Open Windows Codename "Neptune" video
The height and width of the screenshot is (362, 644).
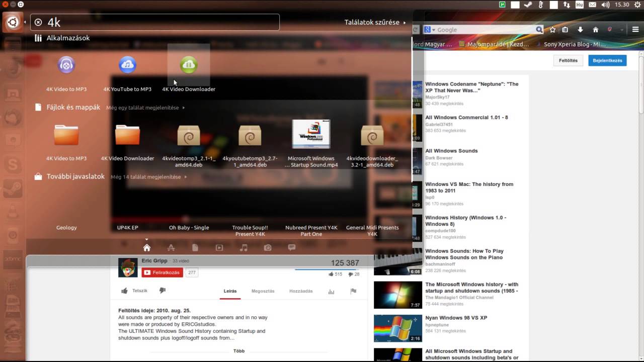click(x=471, y=87)
